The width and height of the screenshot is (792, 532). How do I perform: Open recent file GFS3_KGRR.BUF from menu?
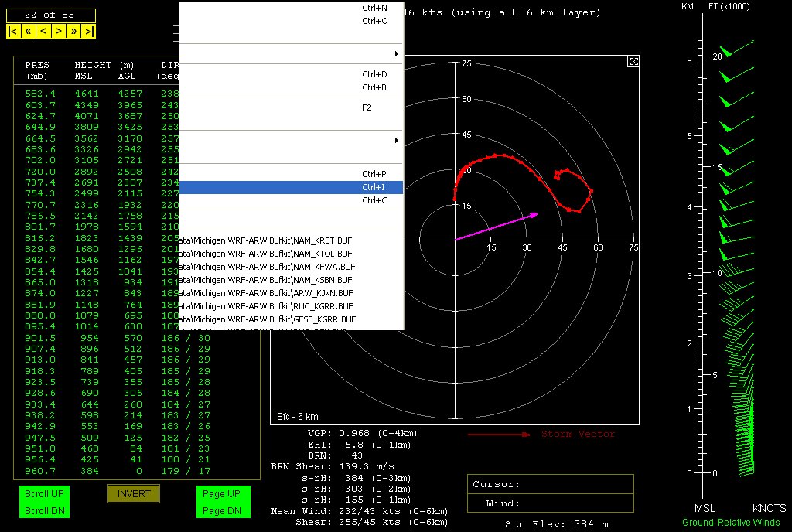(x=292, y=319)
